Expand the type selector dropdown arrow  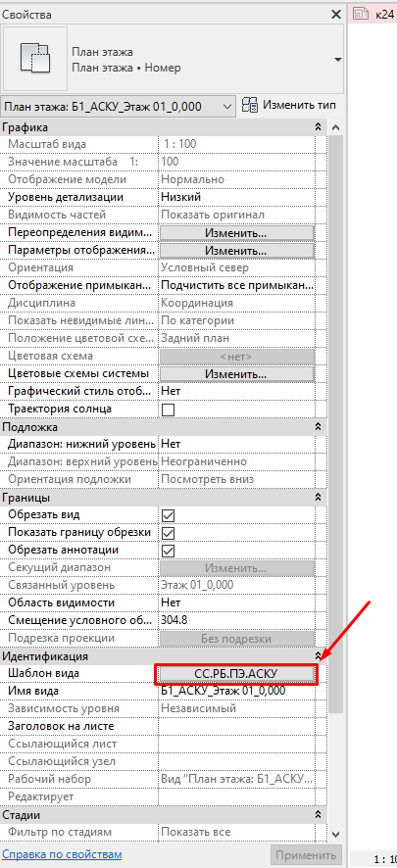(x=338, y=59)
